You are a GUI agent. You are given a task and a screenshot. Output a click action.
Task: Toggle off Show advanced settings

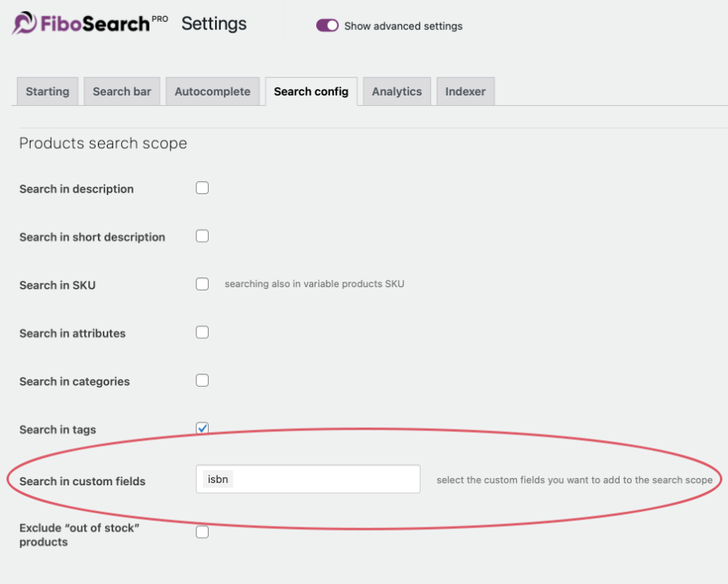(x=327, y=25)
